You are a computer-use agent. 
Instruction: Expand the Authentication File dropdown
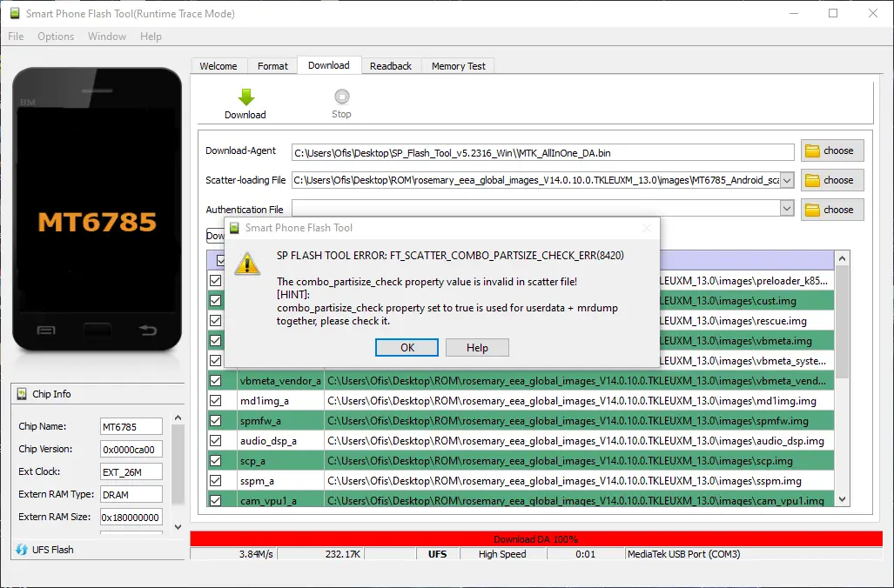pos(787,209)
